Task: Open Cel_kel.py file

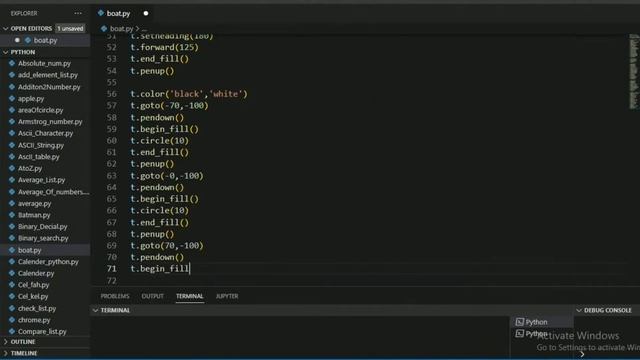Action: coord(33,296)
